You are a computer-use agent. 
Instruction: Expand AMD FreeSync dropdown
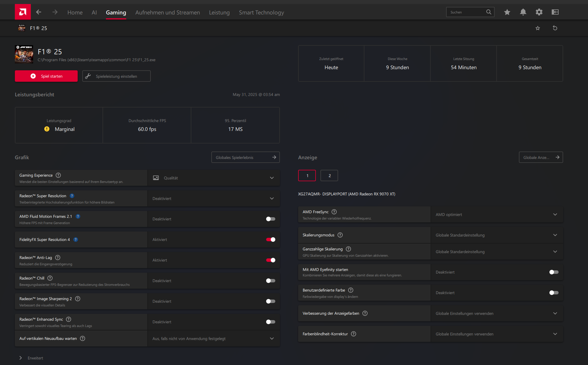coord(496,214)
